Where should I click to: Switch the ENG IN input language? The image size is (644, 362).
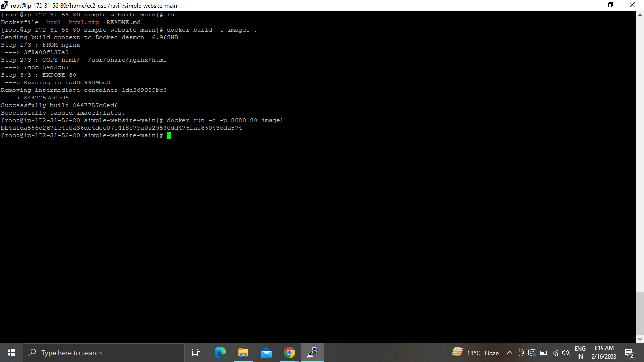click(580, 353)
